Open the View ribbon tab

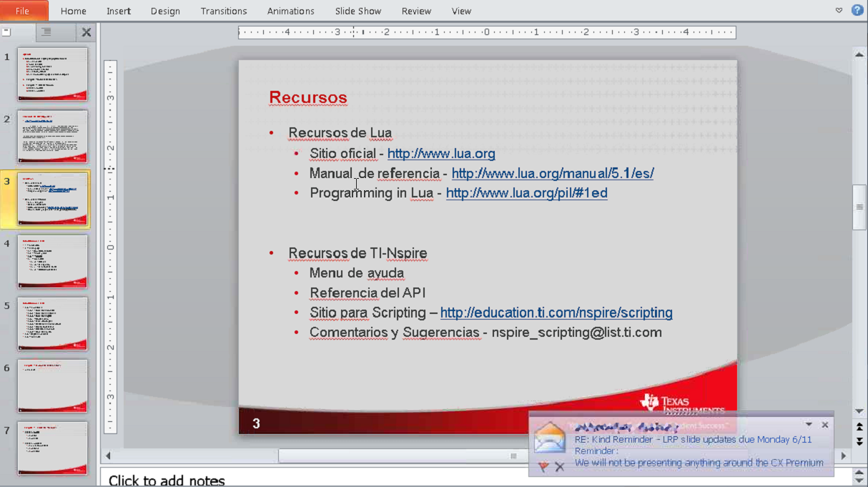click(462, 11)
